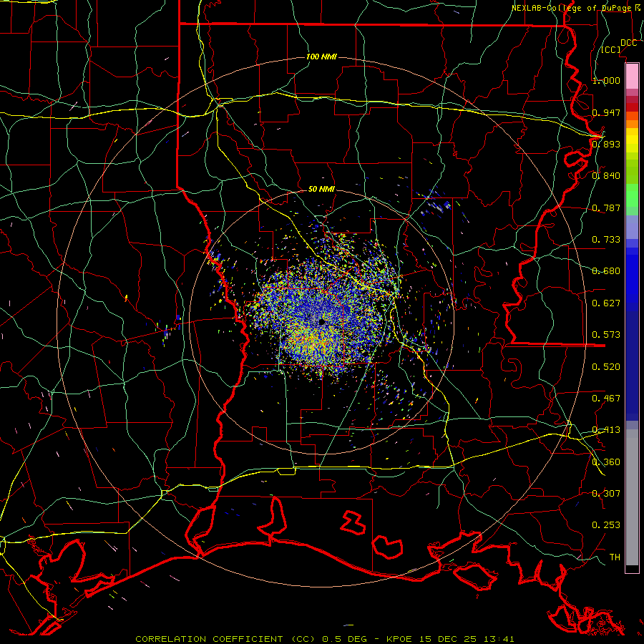This screenshot has height=644, width=644.
Task: Click the KPOE station ID in caption
Action: click(x=400, y=639)
